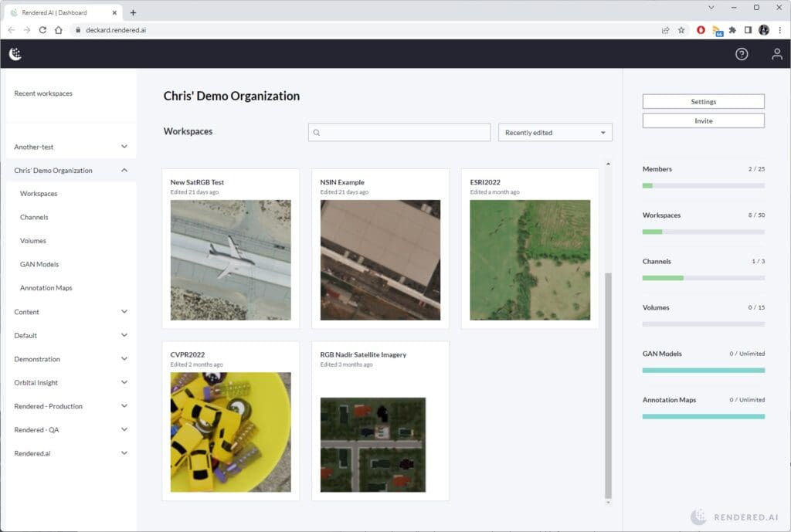Click the site lock icon in address bar
The height and width of the screenshot is (532, 791).
pyautogui.click(x=78, y=30)
